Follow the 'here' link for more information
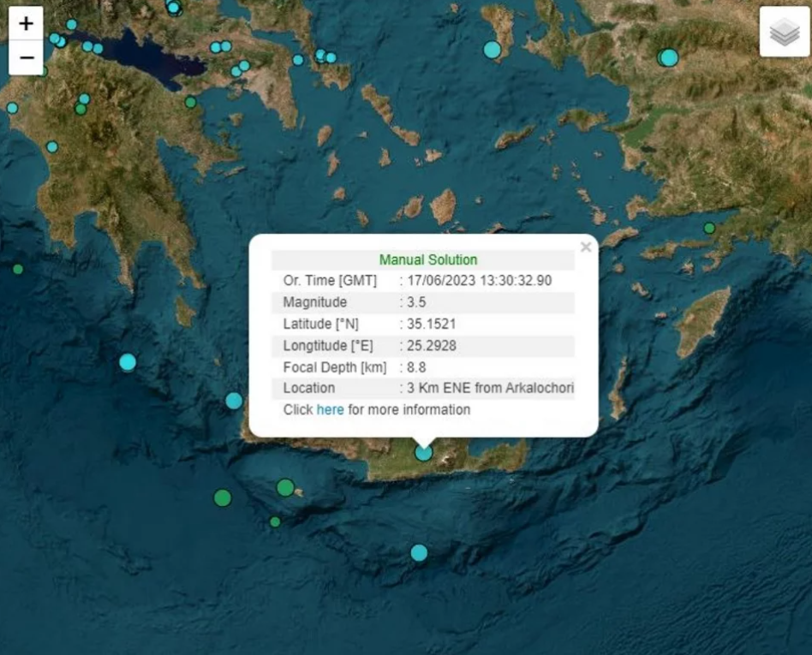This screenshot has height=655, width=812. [330, 409]
